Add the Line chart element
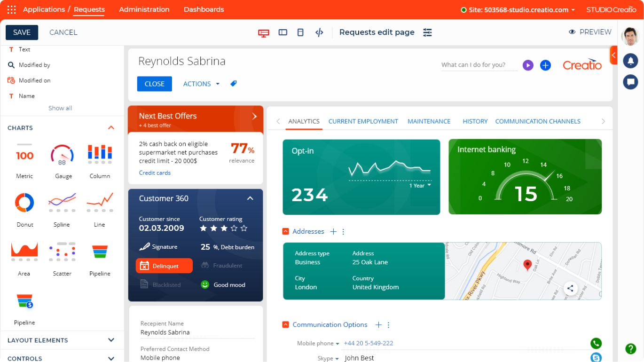The image size is (644, 362). 100,210
